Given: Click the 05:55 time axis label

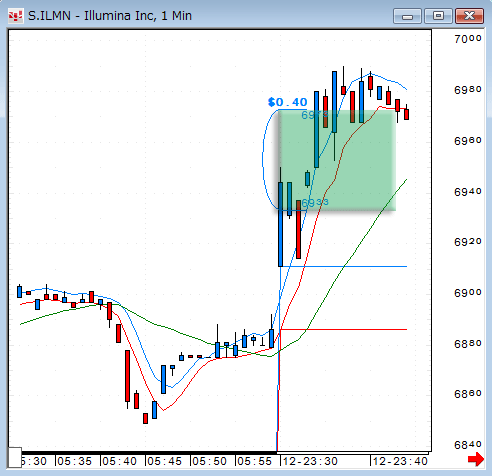Looking at the screenshot, I should (x=255, y=461).
